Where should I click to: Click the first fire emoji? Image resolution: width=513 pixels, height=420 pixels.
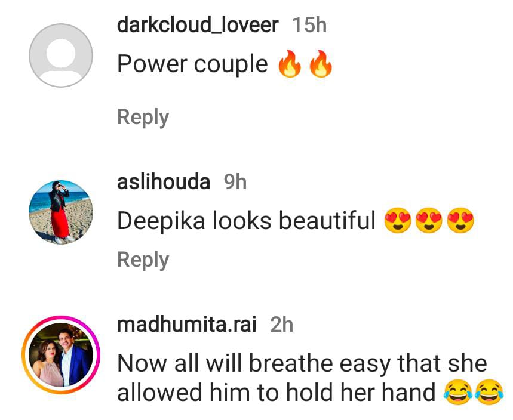290,64
